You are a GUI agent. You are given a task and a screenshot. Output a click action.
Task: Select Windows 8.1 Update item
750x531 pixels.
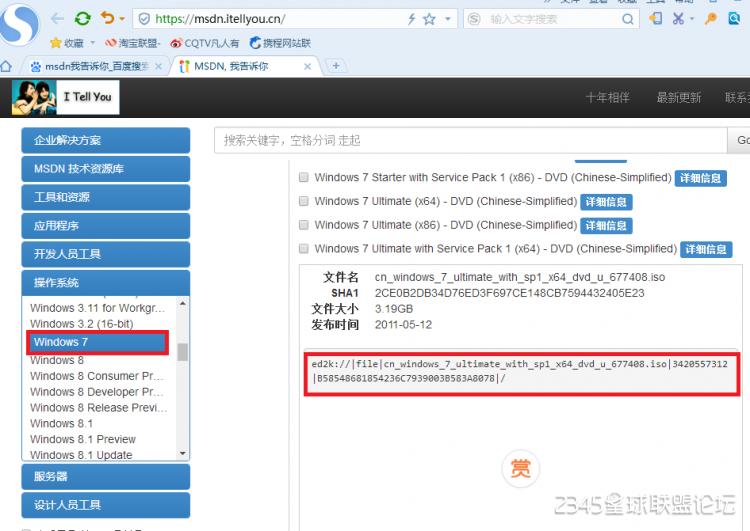pos(81,455)
